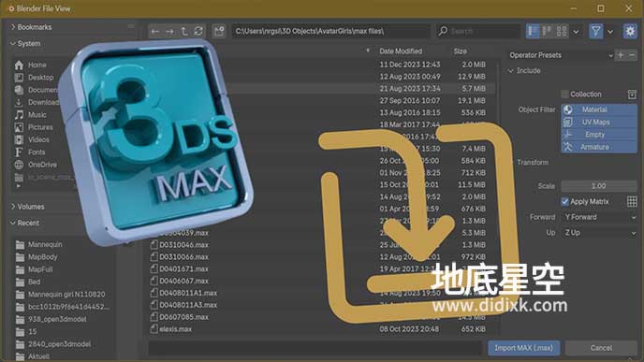The image size is (644, 362).
Task: Create a new directory
Action: (219, 31)
